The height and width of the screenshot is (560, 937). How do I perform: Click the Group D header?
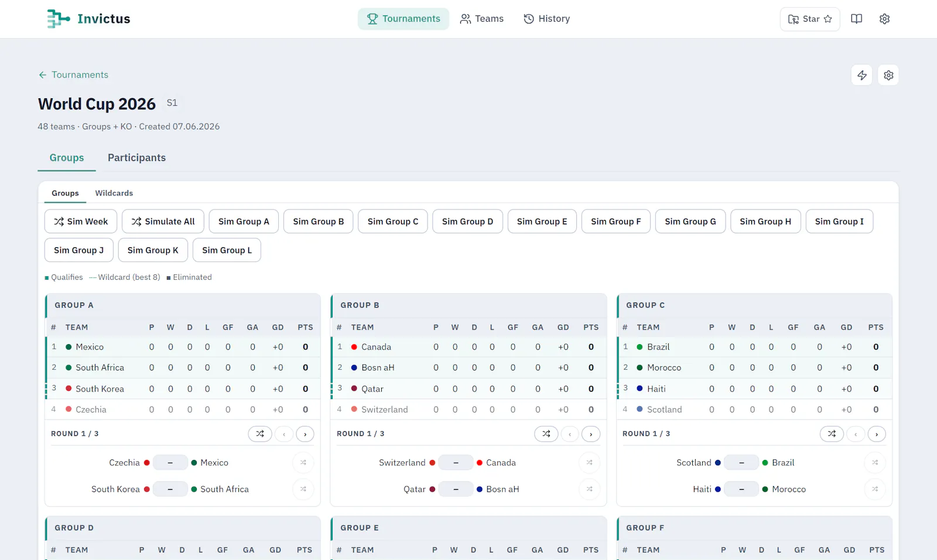tap(183, 528)
